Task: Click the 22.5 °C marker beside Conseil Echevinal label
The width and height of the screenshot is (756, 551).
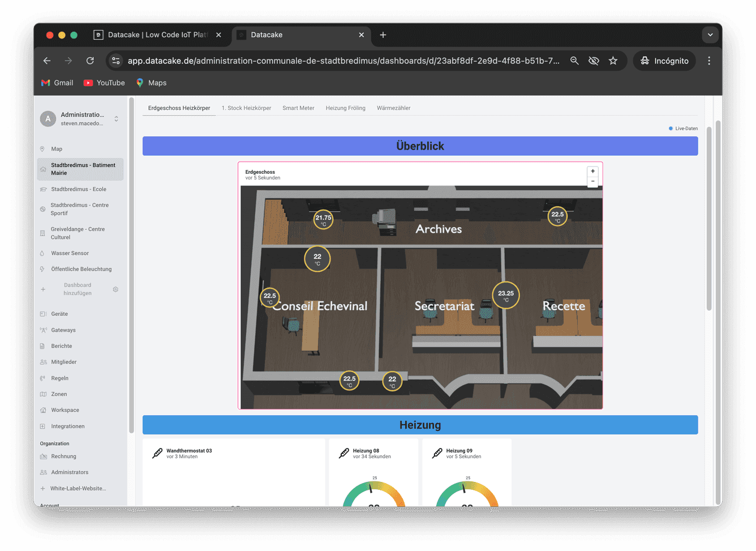Action: tap(270, 297)
